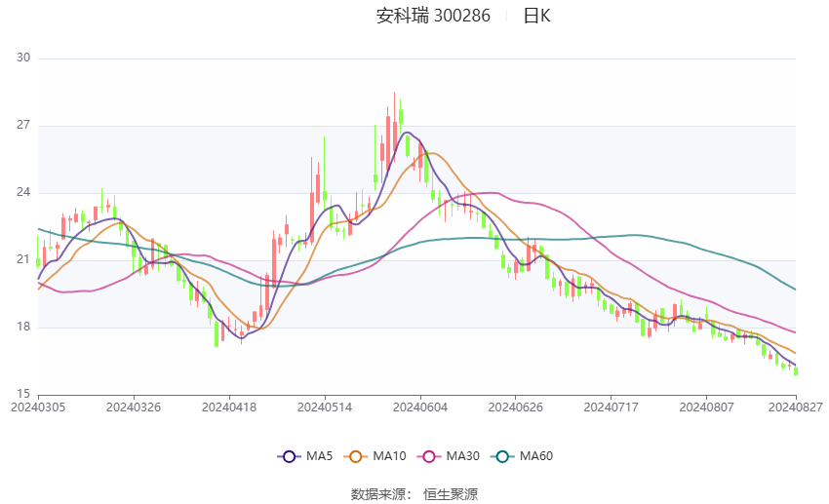This screenshot has height=504, width=829.
Task: Select x-axis date label 20240418
Action: 229,407
